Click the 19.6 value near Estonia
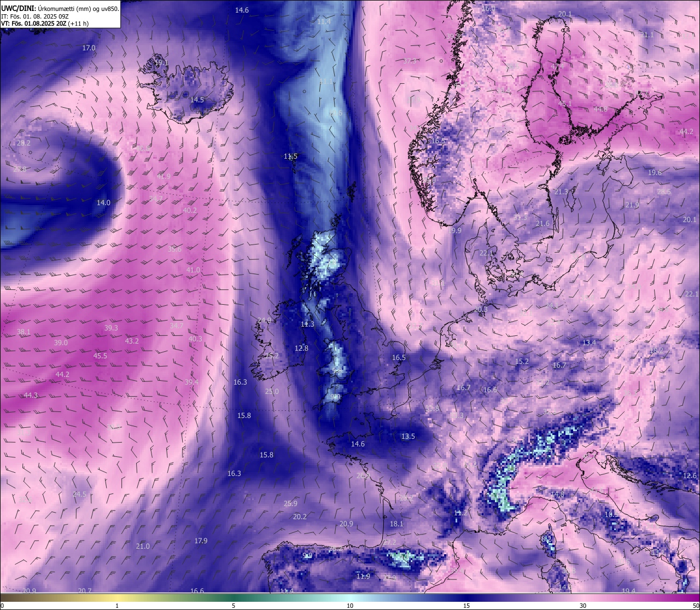This screenshot has height=610, width=700. 655,173
